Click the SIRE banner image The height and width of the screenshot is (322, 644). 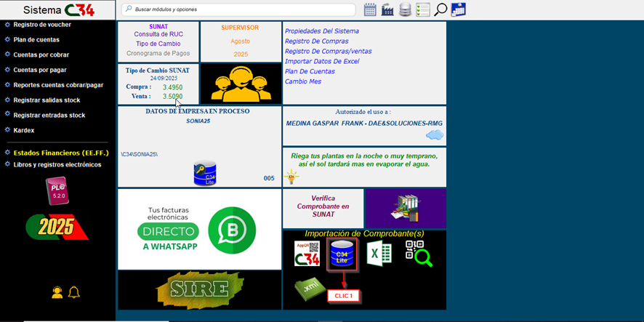[x=199, y=289]
